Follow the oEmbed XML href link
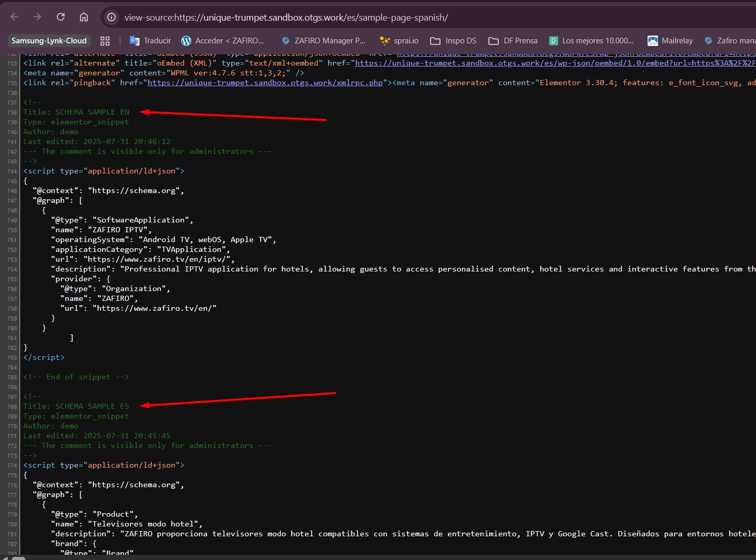Viewport: 756px width, 560px height. [x=555, y=63]
